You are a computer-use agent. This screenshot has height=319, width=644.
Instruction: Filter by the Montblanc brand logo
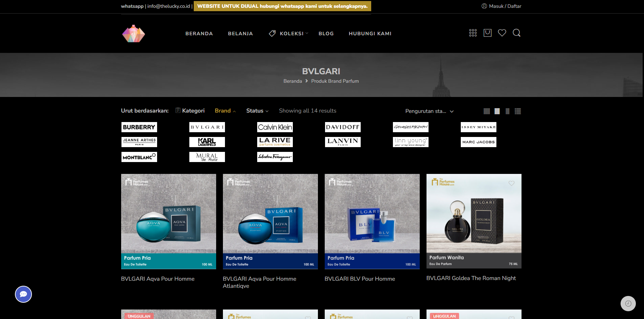pyautogui.click(x=139, y=157)
